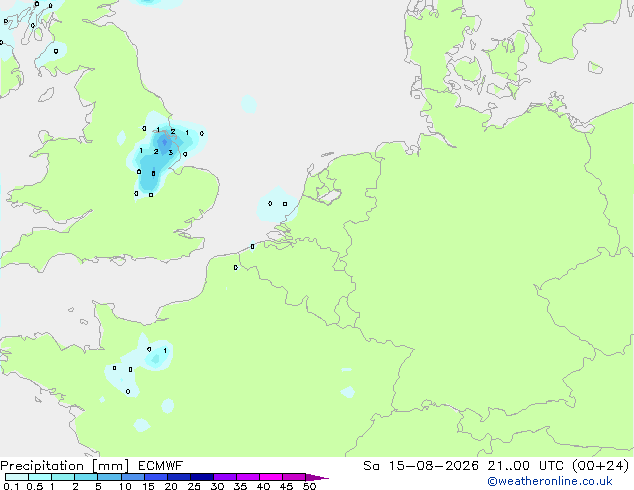634x490 pixels.
Task: Click the 0.1–0.5 mm legend swatch
Action: [x=17, y=477]
